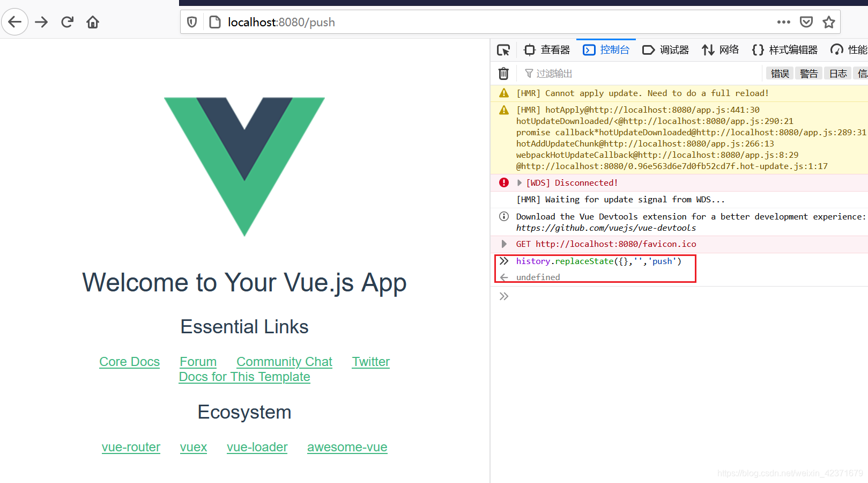Select the history.replaceState console command text
This screenshot has height=483, width=868.
click(599, 261)
